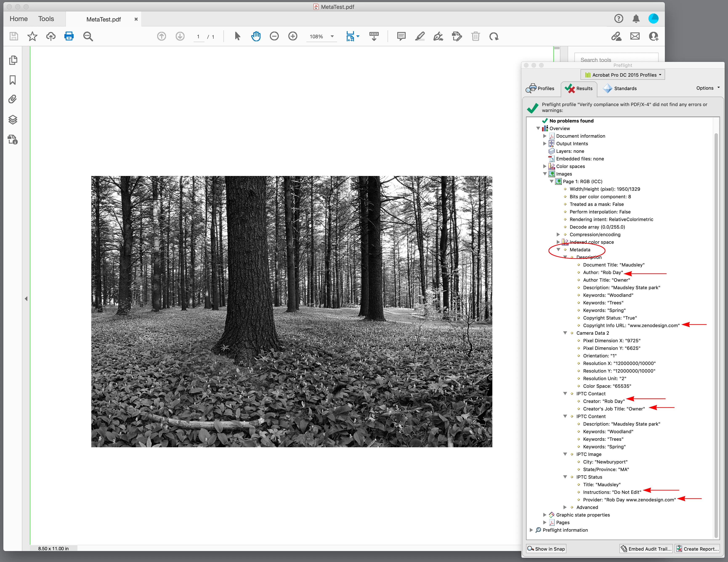Click the Print file icon
Image resolution: width=728 pixels, height=562 pixels.
pyautogui.click(x=69, y=36)
